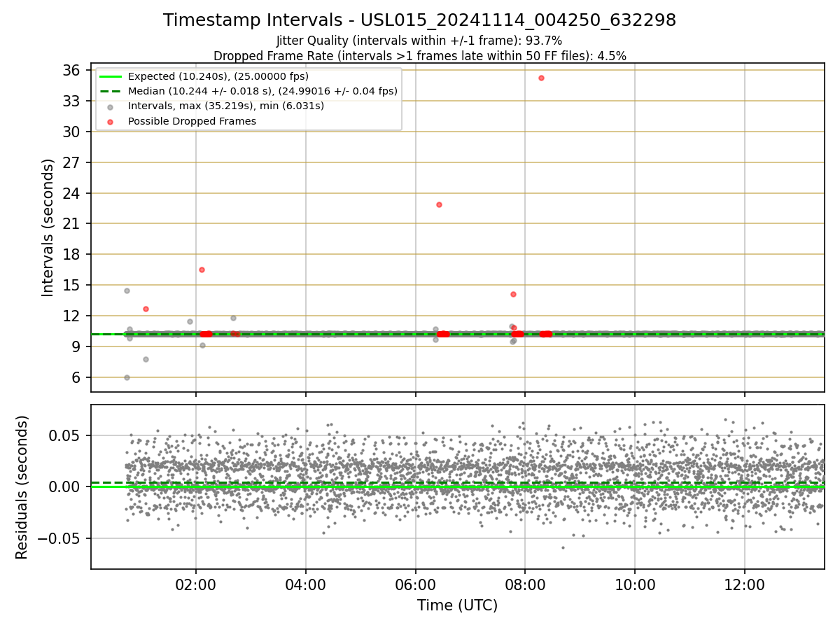Click the Possible Dropped Frames legend entry
The image size is (840, 630).
click(x=181, y=121)
